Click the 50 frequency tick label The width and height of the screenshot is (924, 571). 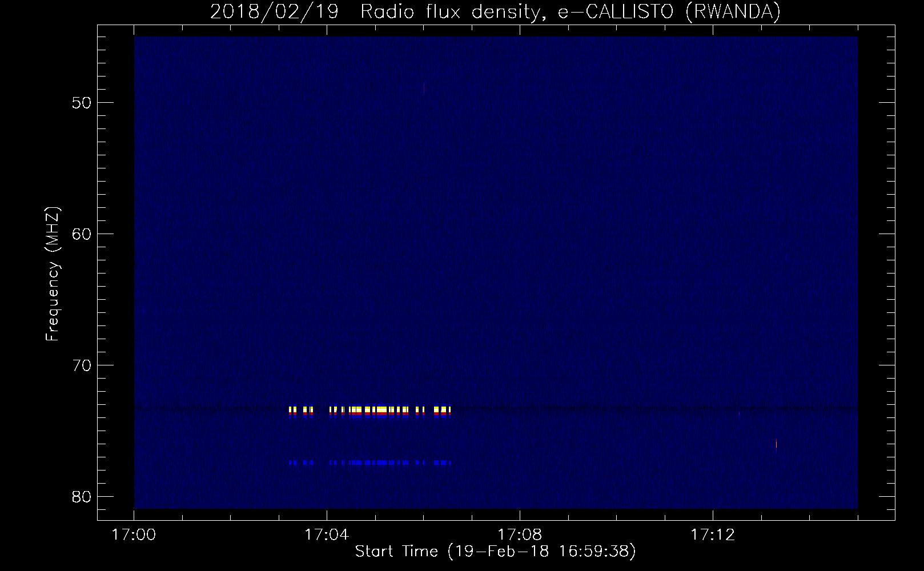pyautogui.click(x=82, y=103)
